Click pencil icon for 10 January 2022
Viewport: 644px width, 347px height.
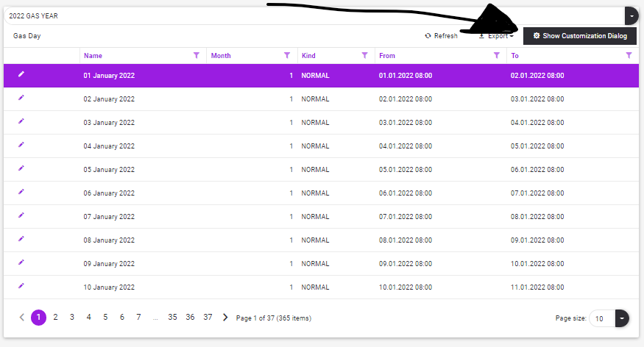pyautogui.click(x=21, y=286)
